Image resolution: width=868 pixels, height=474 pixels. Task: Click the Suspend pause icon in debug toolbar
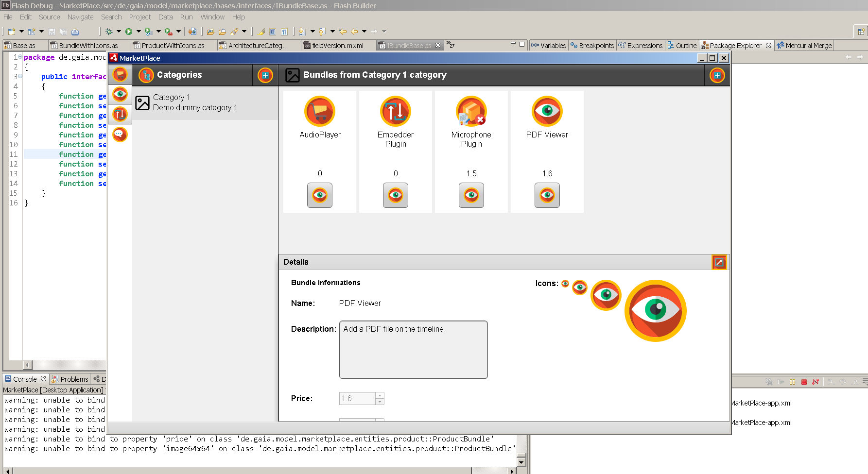[792, 382]
